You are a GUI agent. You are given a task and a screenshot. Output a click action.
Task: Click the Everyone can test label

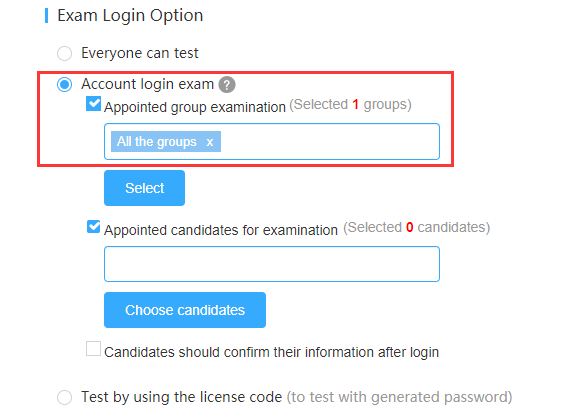140,53
